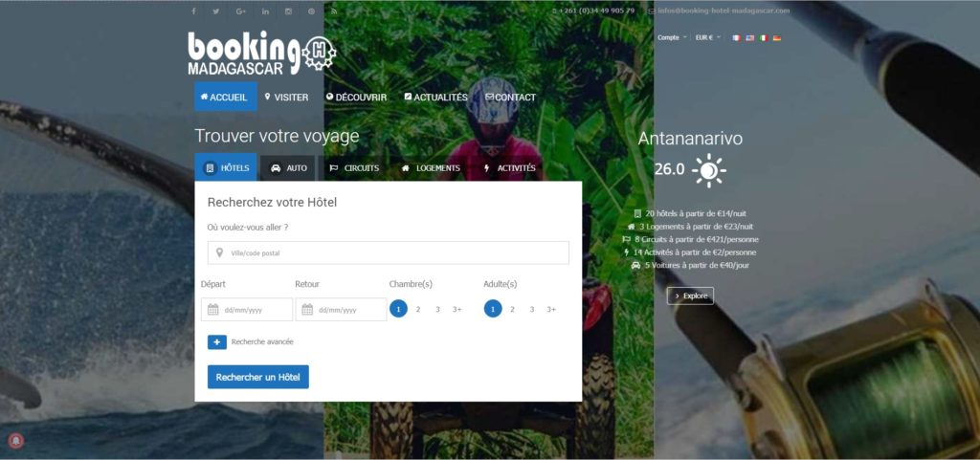Click the Explore button
Screen dimensions: 980x460
[x=690, y=296]
